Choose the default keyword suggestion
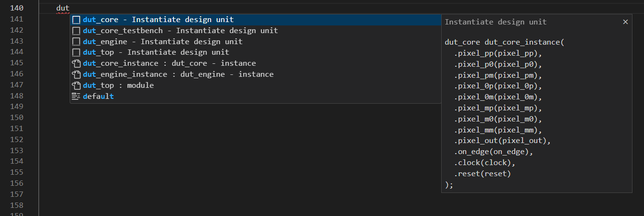Image resolution: width=644 pixels, height=216 pixels. tap(98, 96)
